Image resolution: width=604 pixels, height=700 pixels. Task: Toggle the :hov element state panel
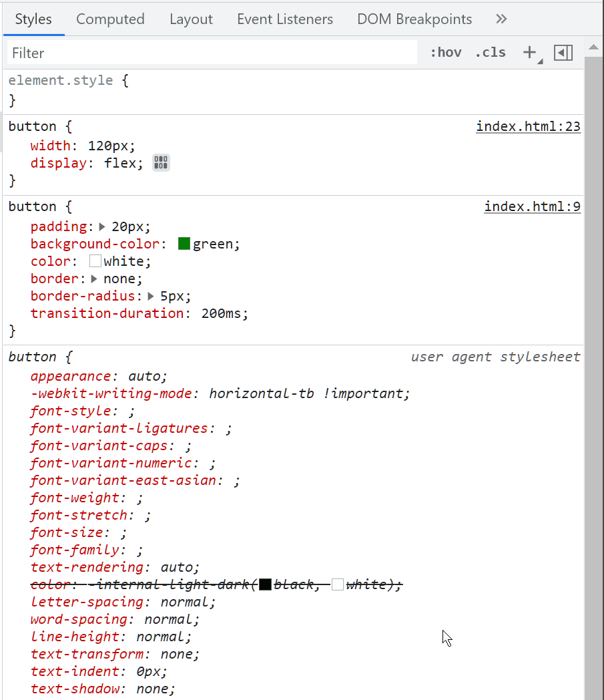446,53
